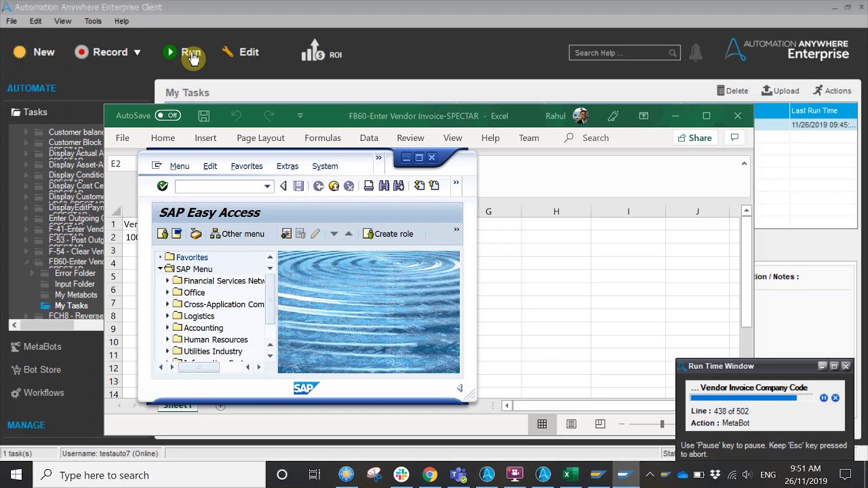Click the Excel Save icon in title bar

point(203,116)
